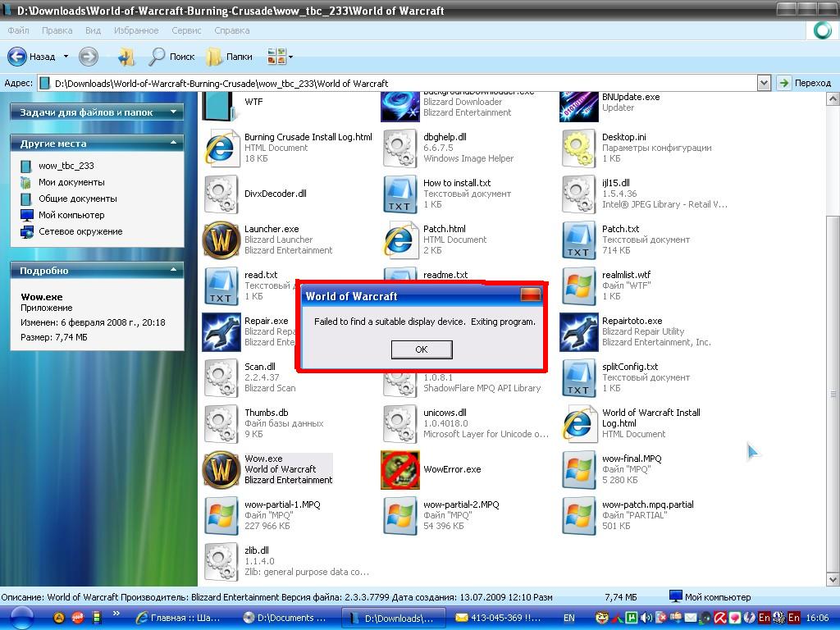Expand the address bar dropdown arrow
The image size is (840, 630).
[764, 83]
